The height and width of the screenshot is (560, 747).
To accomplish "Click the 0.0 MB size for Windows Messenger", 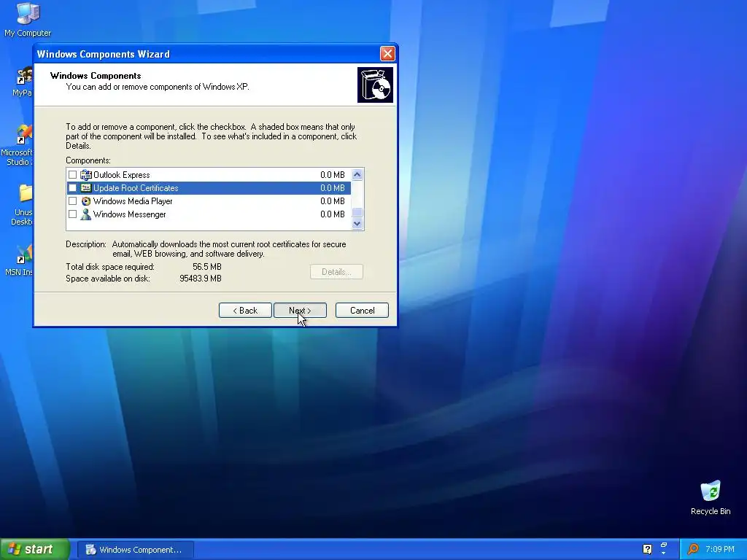I will tap(333, 214).
